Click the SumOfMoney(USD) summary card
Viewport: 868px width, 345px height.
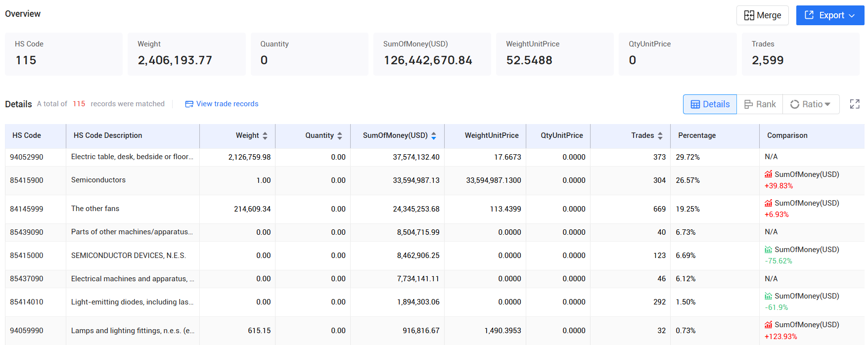pos(432,54)
